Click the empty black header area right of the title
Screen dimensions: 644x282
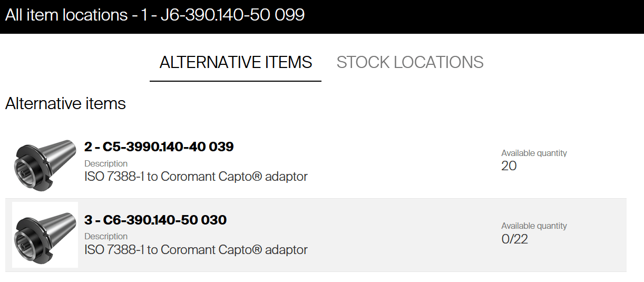pyautogui.click(x=474, y=16)
